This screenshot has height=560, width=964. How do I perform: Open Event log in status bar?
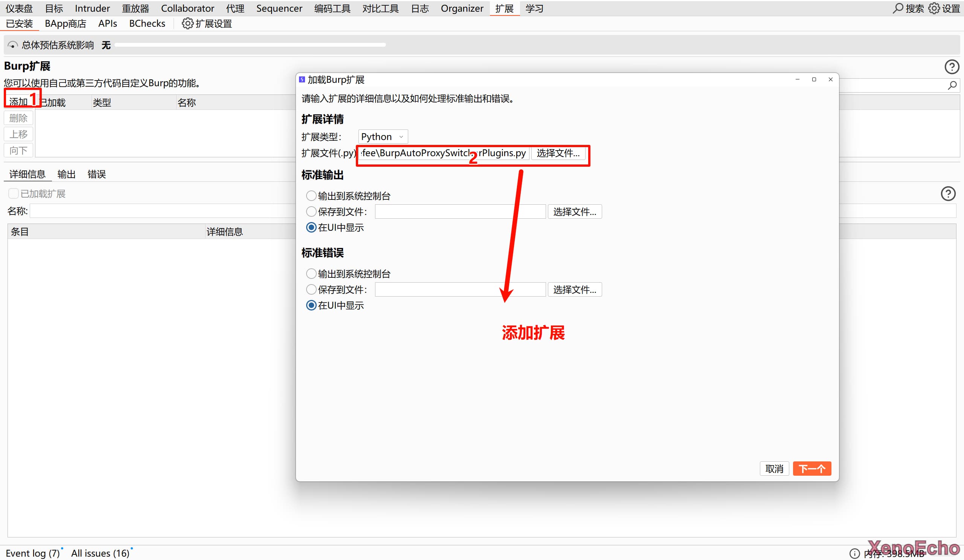32,553
